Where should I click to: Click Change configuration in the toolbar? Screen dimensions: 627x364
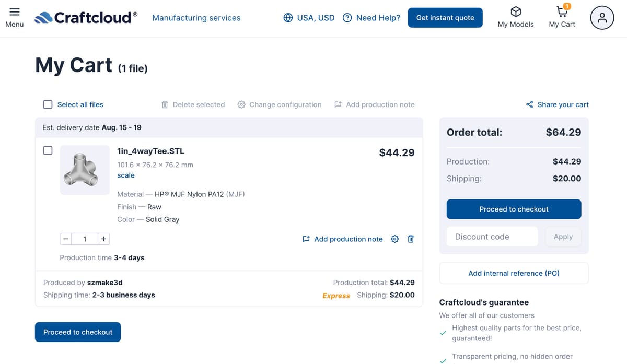[x=280, y=104]
